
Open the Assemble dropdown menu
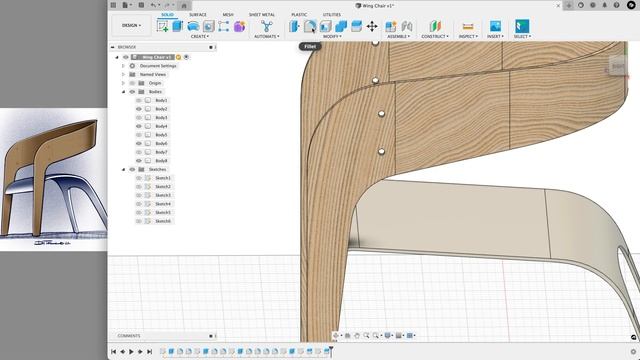pos(399,36)
